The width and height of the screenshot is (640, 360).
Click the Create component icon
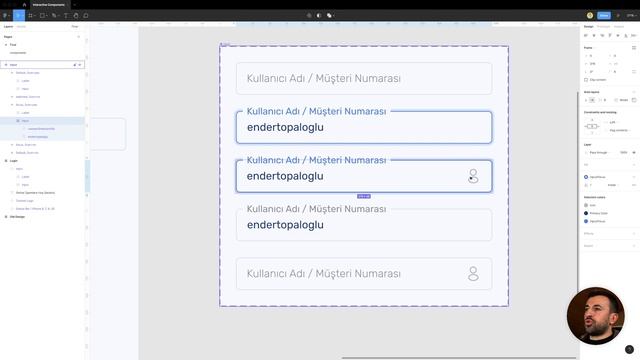(x=309, y=16)
